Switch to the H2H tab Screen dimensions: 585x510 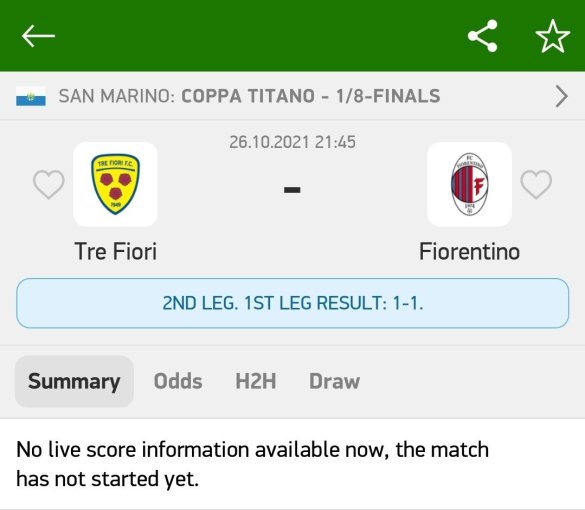pyautogui.click(x=256, y=381)
